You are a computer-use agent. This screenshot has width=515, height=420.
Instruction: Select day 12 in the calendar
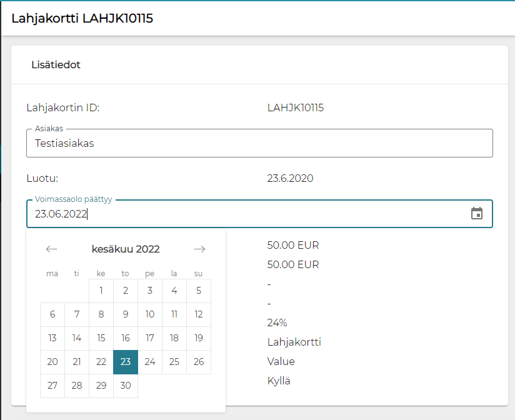pyautogui.click(x=199, y=314)
